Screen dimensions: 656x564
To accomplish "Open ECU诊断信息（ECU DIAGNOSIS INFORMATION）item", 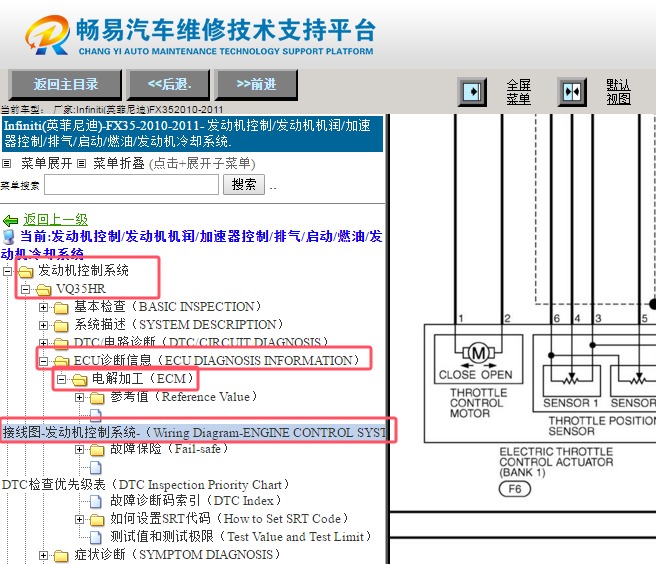I will (x=218, y=360).
